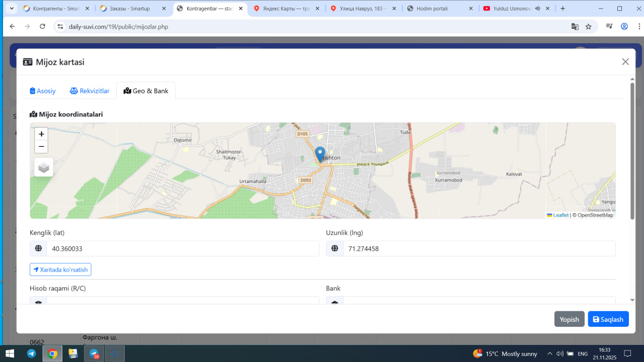644x362 pixels.
Task: Select the Geo & Bank tab
Action: point(146,91)
